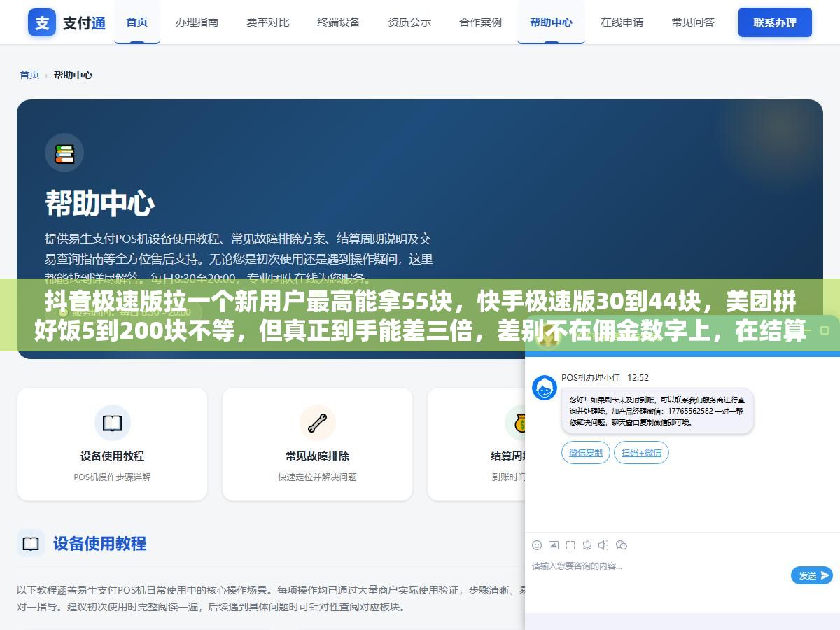Click the money bag settlement card icon
This screenshot has width=840, height=630.
click(x=520, y=423)
